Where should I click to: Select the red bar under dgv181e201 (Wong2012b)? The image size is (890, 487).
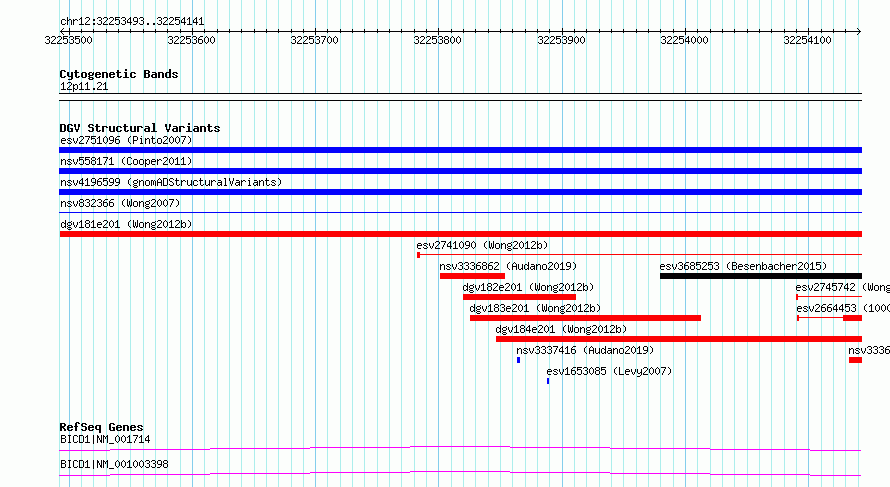pyautogui.click(x=460, y=234)
